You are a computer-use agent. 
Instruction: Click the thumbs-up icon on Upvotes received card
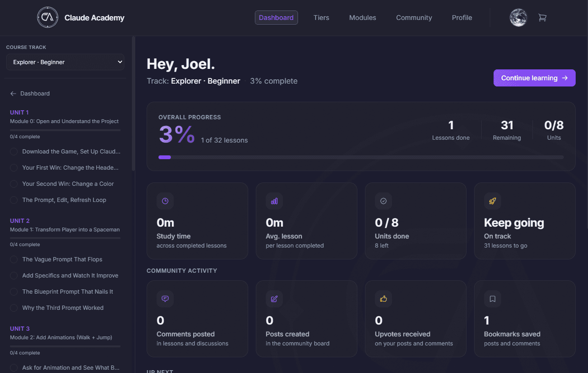pyautogui.click(x=383, y=299)
